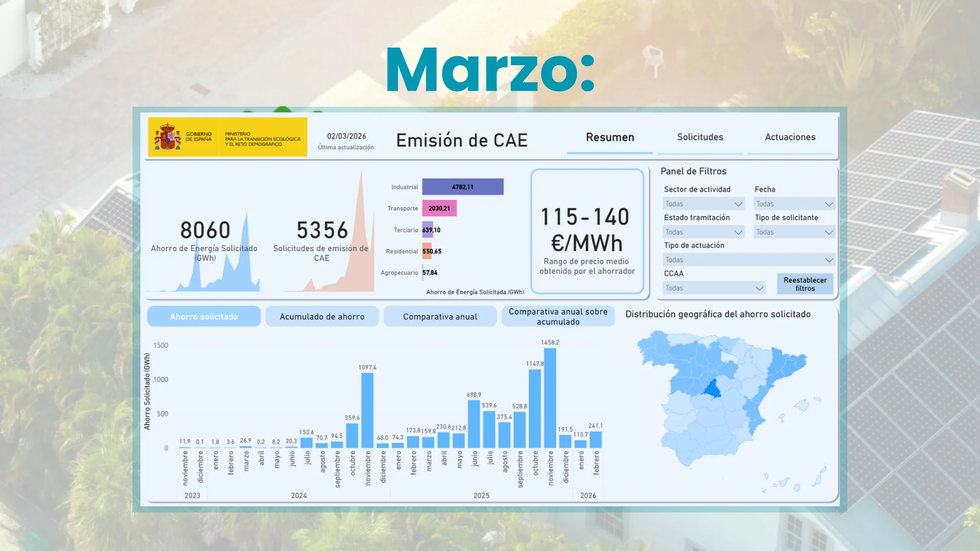This screenshot has height=551, width=980.
Task: Expand the CCAA filter selector
Action: pyautogui.click(x=714, y=288)
